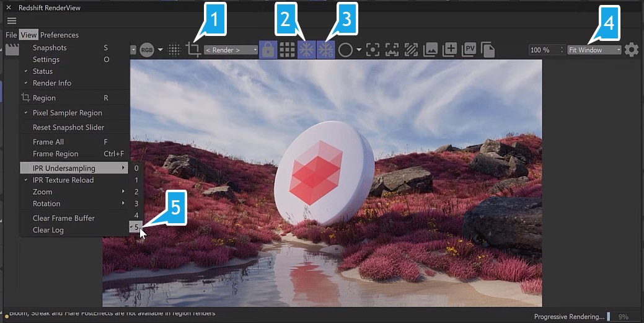
Task: Toggle the Status option
Action: 74,71
